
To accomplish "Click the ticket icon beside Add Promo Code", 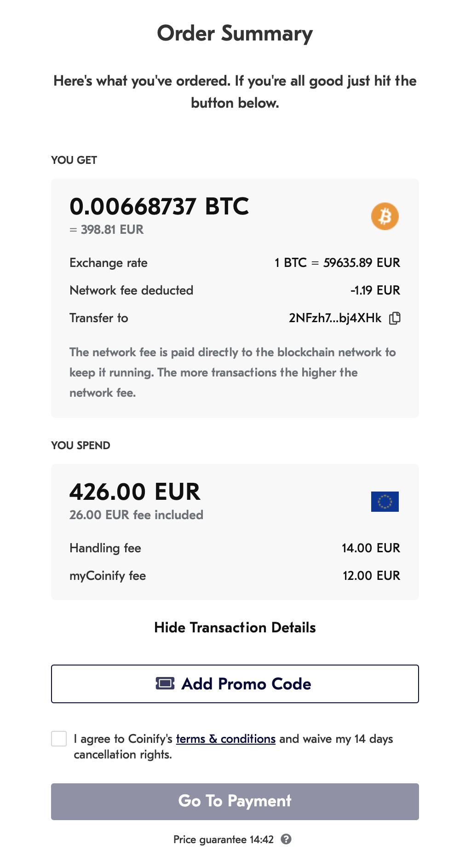I will pos(165,683).
